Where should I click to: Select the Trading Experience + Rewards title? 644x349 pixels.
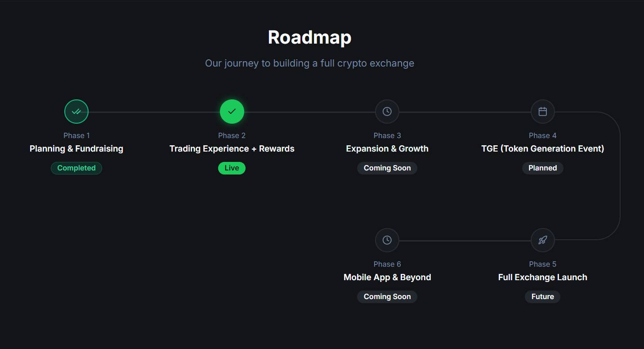(232, 148)
